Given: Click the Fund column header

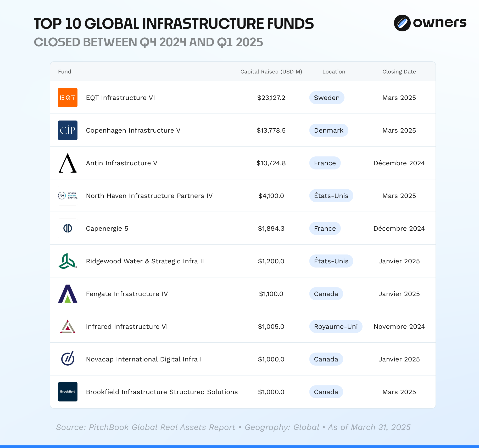Looking at the screenshot, I should point(65,72).
